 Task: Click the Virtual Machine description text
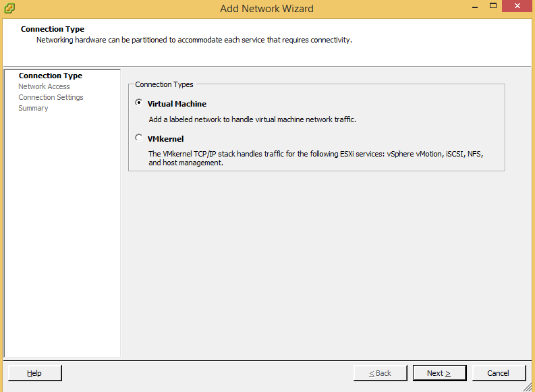click(252, 119)
